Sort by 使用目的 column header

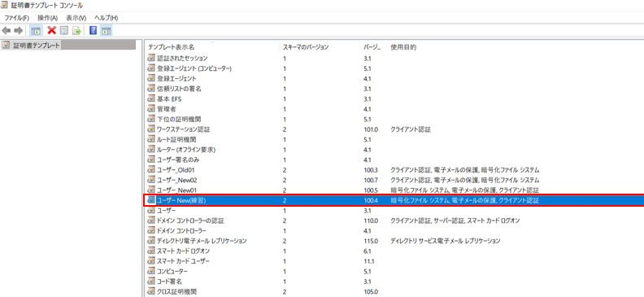[403, 47]
